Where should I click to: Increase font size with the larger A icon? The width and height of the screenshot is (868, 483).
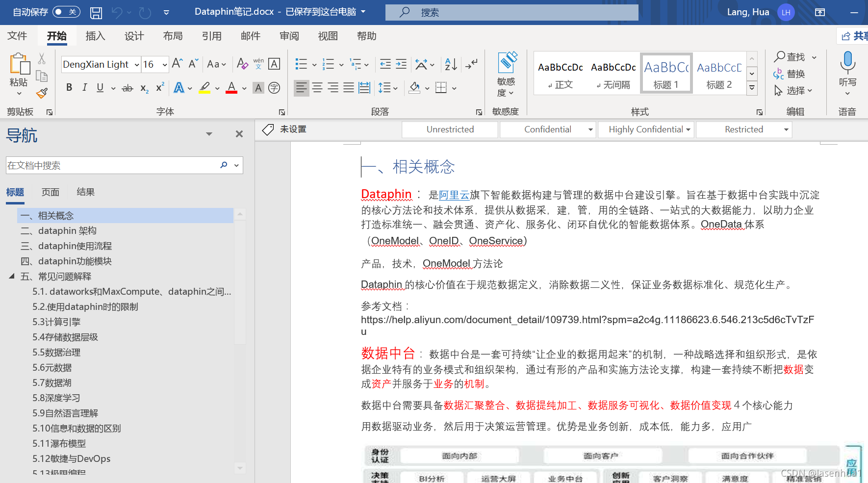tap(177, 64)
